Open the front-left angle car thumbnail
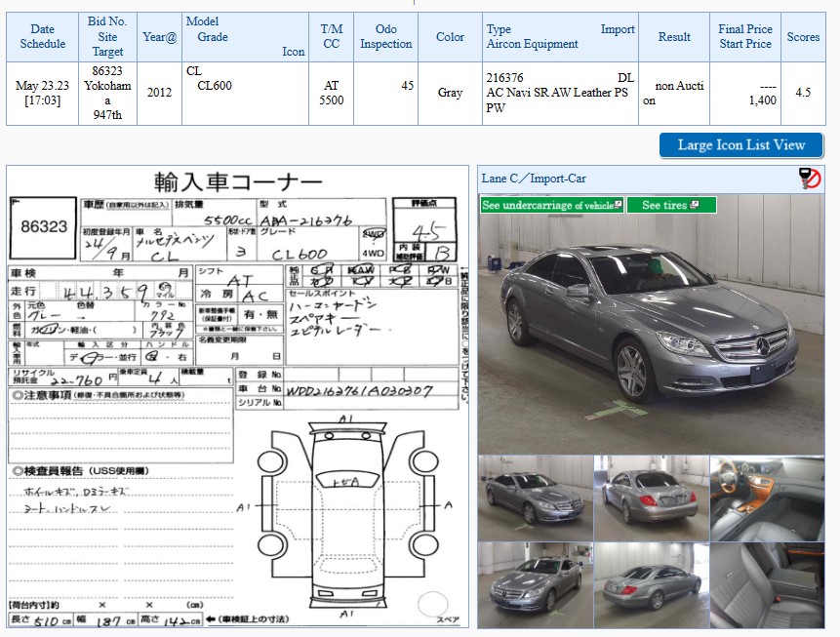The height and width of the screenshot is (637, 840). (536, 584)
